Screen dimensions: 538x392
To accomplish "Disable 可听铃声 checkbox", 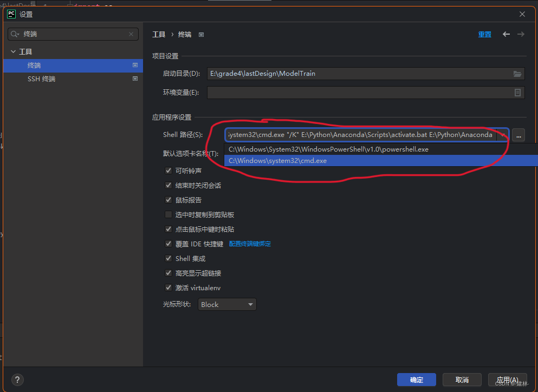I will coord(168,171).
